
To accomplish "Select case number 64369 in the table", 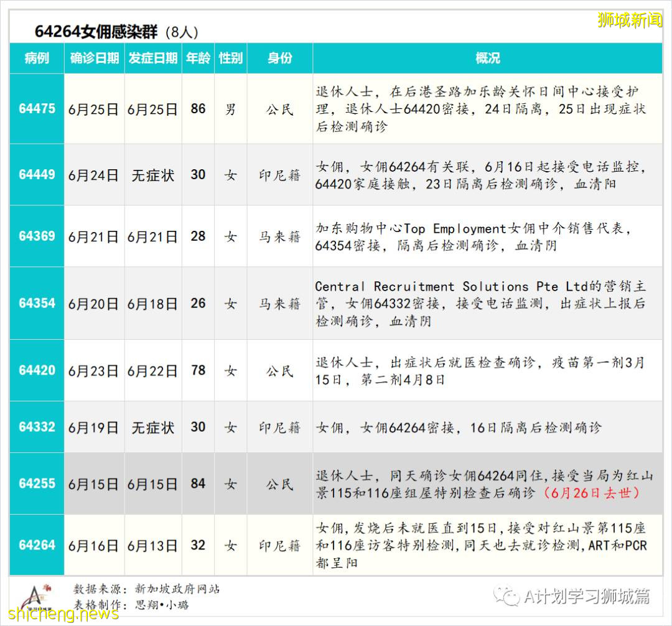I will click(x=36, y=236).
